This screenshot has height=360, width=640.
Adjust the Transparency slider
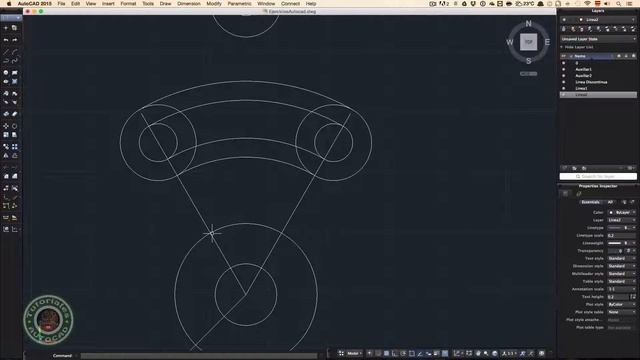(x=615, y=251)
